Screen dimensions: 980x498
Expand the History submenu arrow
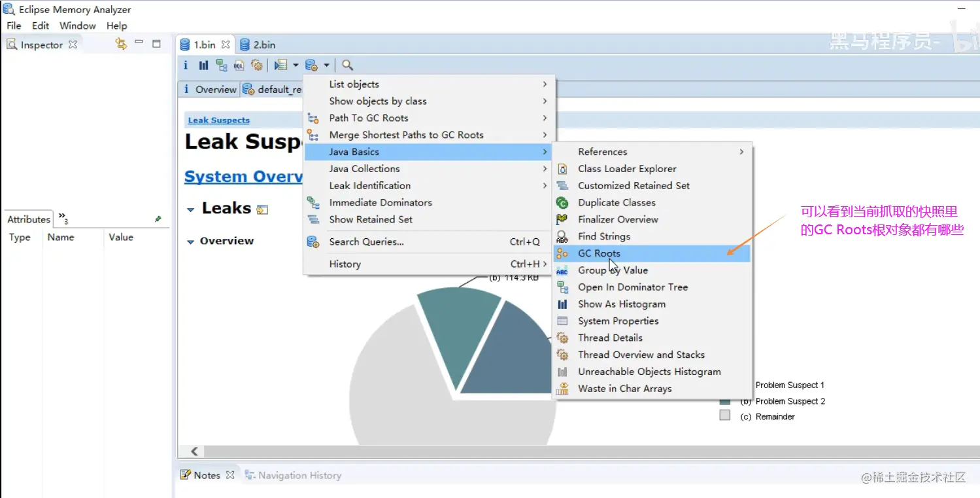(x=545, y=264)
